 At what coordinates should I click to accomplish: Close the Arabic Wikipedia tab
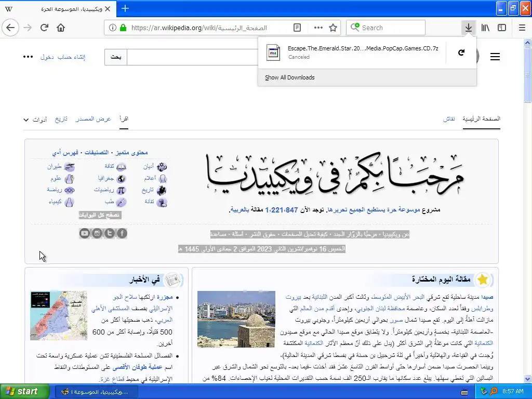108,9
